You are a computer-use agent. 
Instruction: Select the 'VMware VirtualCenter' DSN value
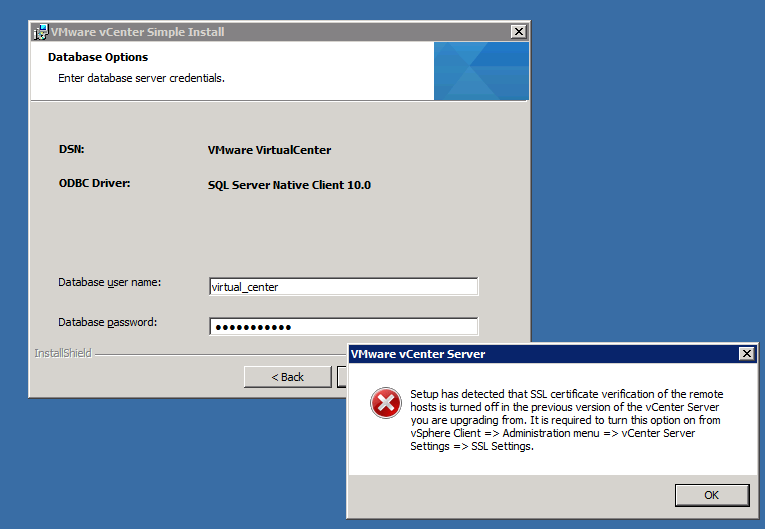[269, 150]
